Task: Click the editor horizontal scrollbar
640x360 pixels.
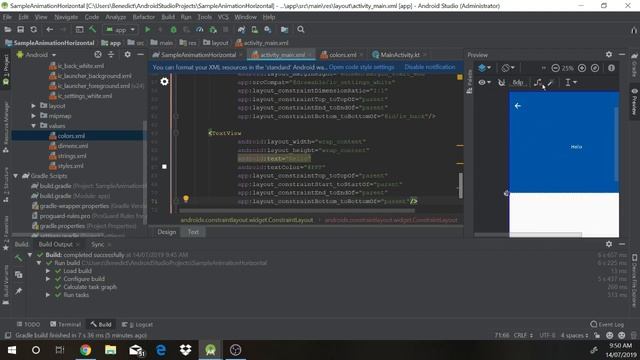Action: pos(297,211)
